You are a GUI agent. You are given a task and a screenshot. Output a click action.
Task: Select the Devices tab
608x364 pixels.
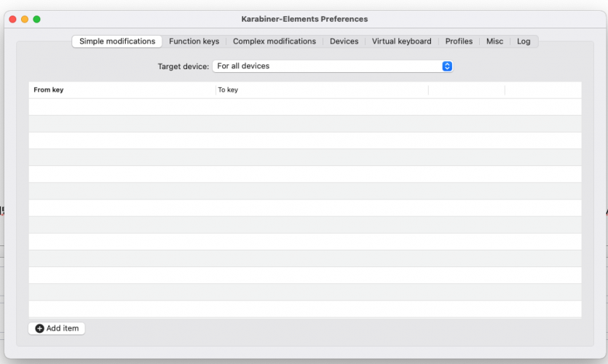344,41
